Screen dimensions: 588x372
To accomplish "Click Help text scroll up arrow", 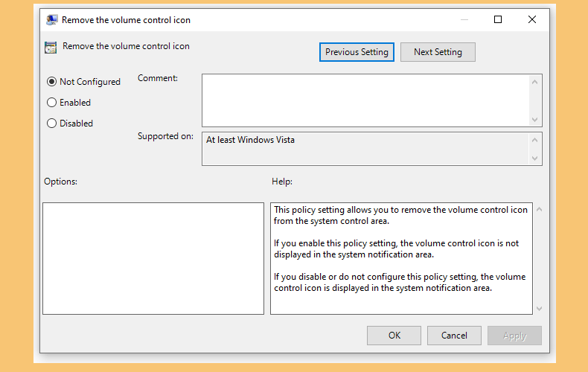I will pos(540,209).
